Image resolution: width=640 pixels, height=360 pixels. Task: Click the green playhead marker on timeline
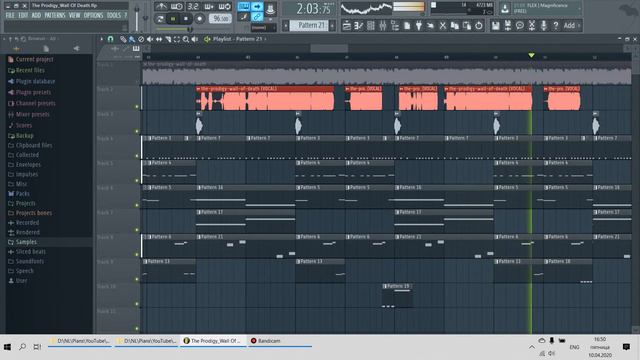pyautogui.click(x=531, y=55)
